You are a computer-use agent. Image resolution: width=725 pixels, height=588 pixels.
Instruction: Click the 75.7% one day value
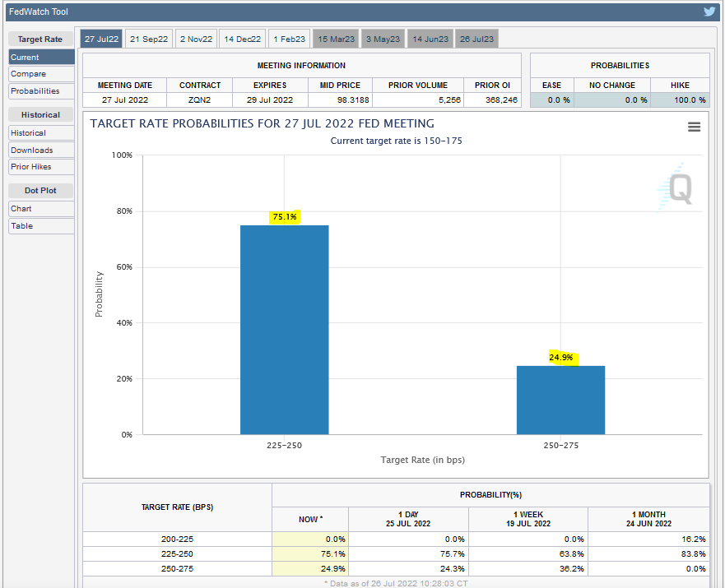coord(453,553)
